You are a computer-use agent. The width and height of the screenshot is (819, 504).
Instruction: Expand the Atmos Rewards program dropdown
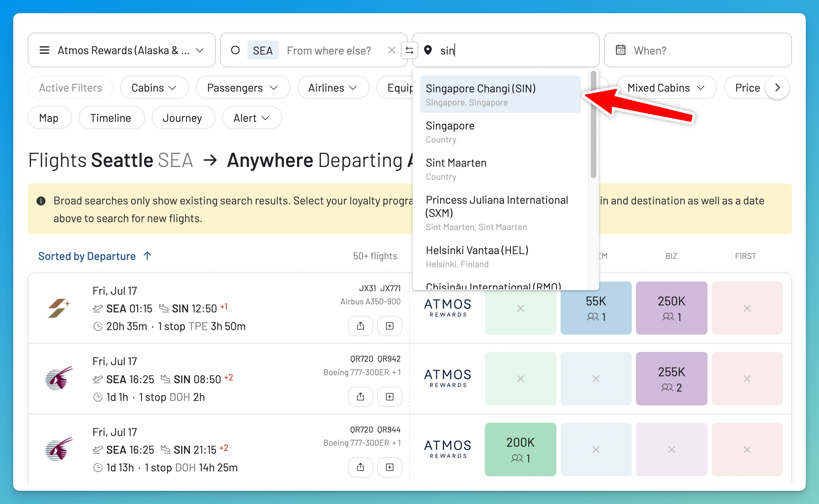coord(122,50)
